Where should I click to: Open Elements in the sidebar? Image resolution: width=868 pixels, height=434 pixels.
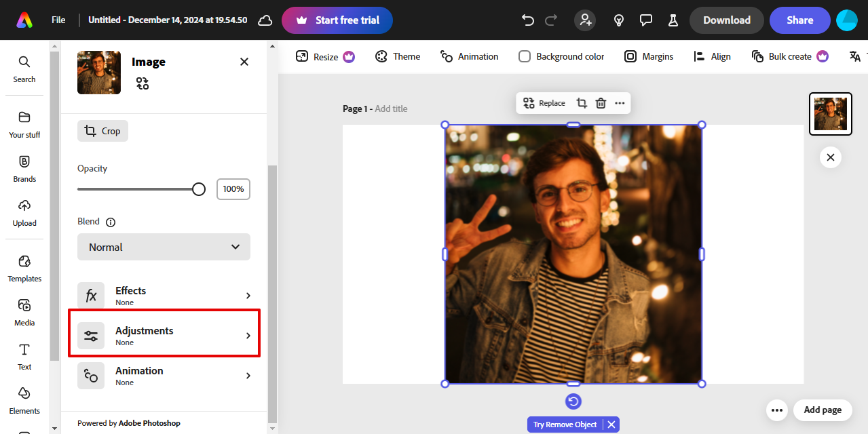tap(24, 401)
